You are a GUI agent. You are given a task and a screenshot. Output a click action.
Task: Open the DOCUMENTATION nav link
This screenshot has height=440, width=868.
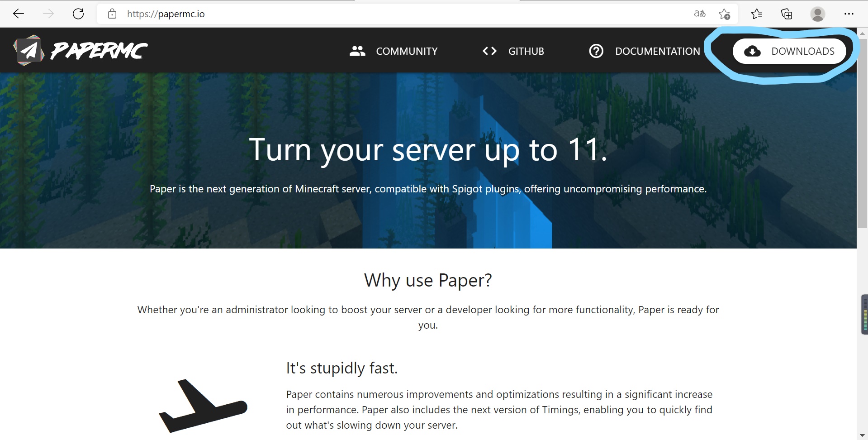(645, 51)
